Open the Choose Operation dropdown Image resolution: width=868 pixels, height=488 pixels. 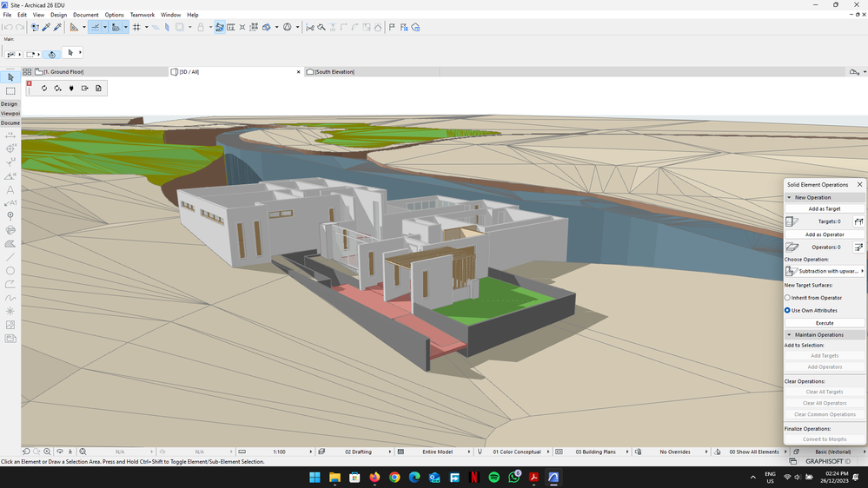tap(825, 271)
